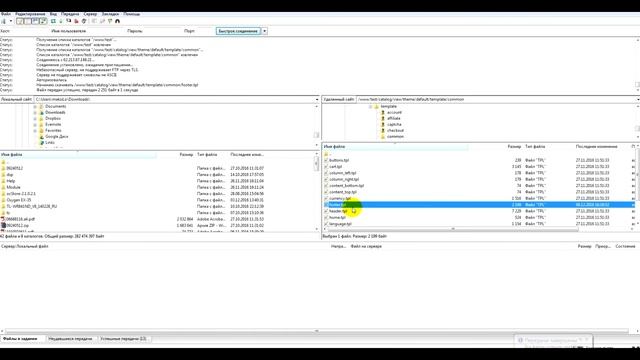The image size is (640, 360).
Task: Click the Быстрое соединение button
Action: (x=238, y=31)
